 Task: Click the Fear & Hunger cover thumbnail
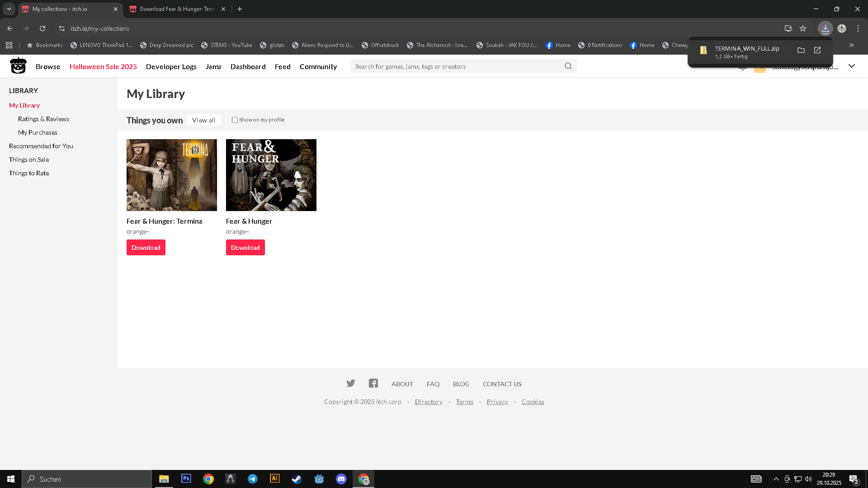271,175
